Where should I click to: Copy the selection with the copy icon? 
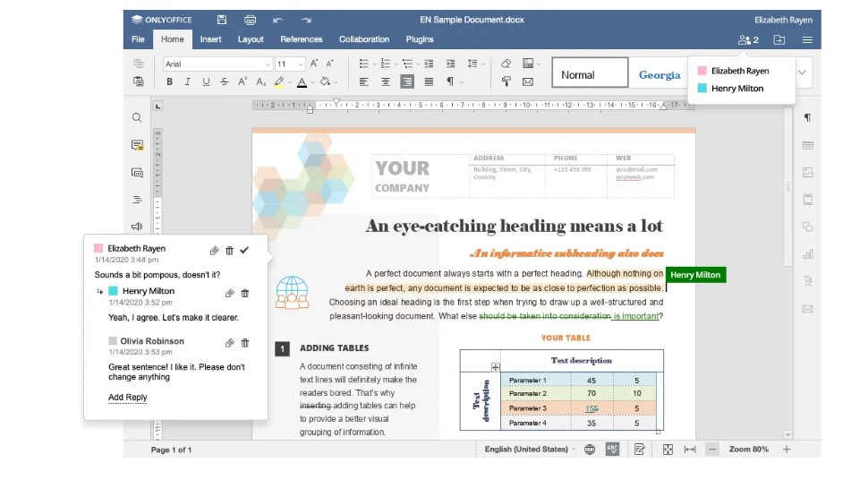(x=139, y=64)
